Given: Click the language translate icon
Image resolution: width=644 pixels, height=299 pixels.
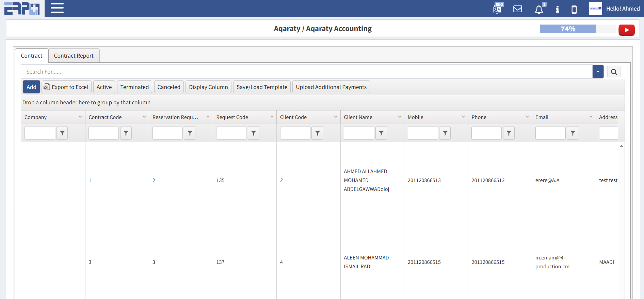Looking at the screenshot, I should [x=498, y=9].
